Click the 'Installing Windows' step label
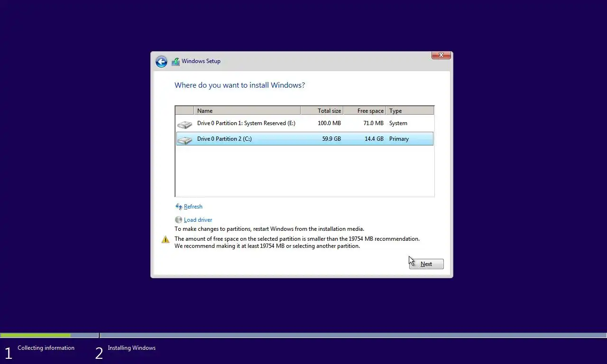The height and width of the screenshot is (364, 607). pos(131,348)
